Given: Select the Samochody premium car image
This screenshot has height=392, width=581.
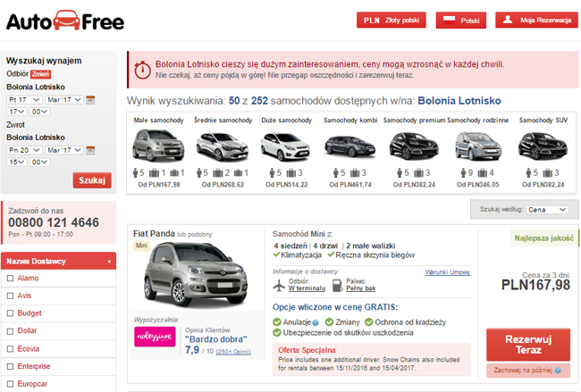Looking at the screenshot, I should point(414,146).
